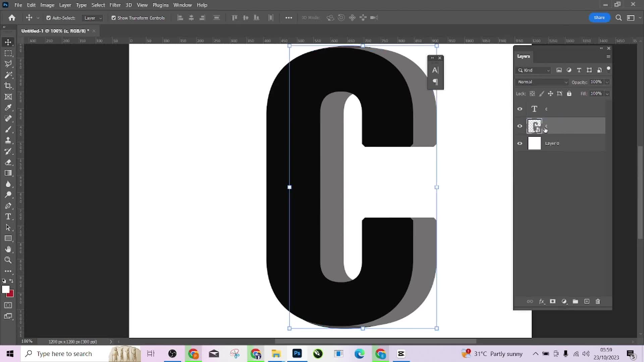This screenshot has width=644, height=362.
Task: Expand the Opacity percentage control
Action: (608, 82)
